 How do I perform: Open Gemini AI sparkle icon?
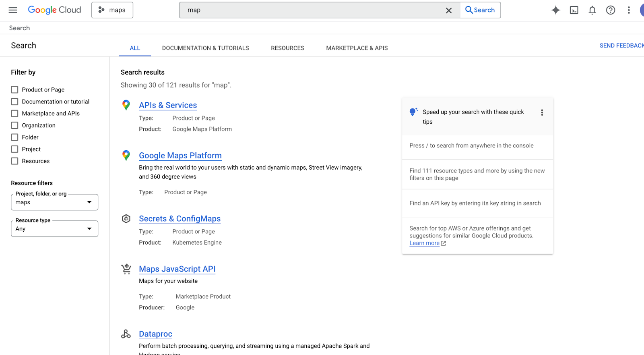tap(556, 10)
